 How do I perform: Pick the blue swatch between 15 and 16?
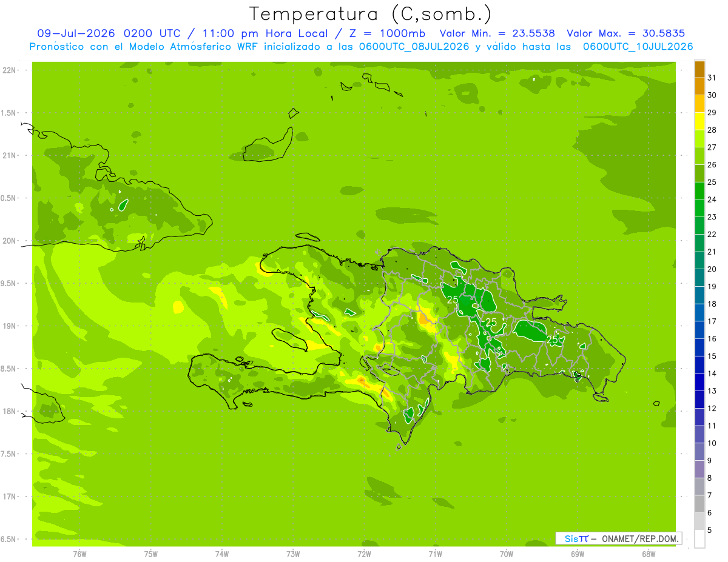click(x=699, y=347)
